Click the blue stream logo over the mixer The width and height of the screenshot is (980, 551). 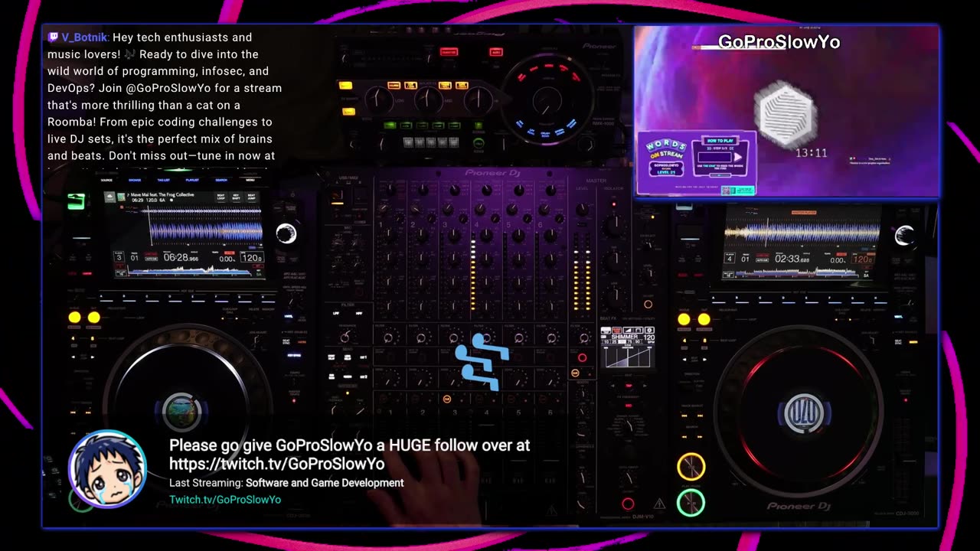click(x=482, y=361)
